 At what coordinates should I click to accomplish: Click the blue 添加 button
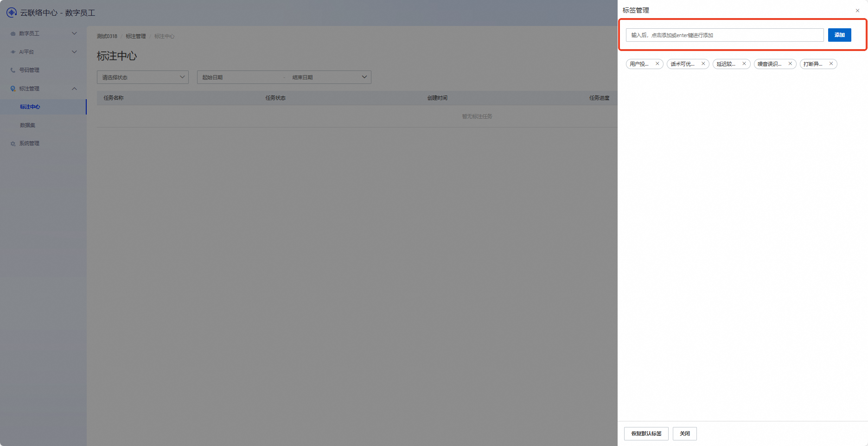(x=839, y=35)
